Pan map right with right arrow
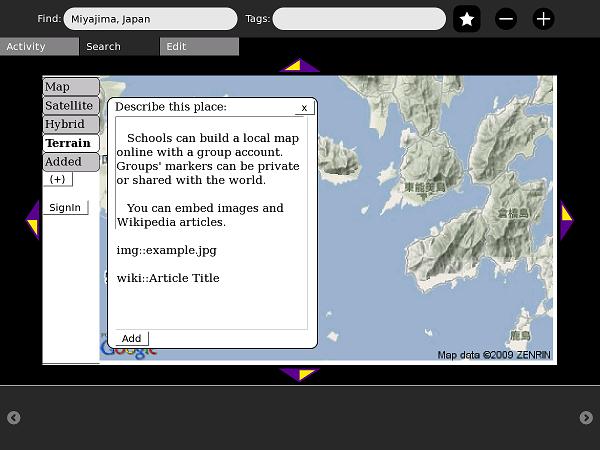Screen dimensions: 600x450 (x=566, y=220)
